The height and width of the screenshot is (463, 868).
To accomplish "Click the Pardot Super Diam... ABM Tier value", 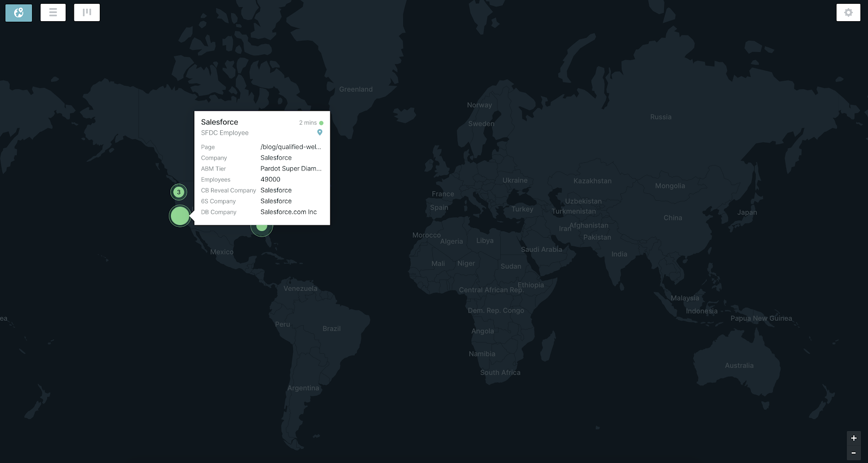I will click(291, 169).
